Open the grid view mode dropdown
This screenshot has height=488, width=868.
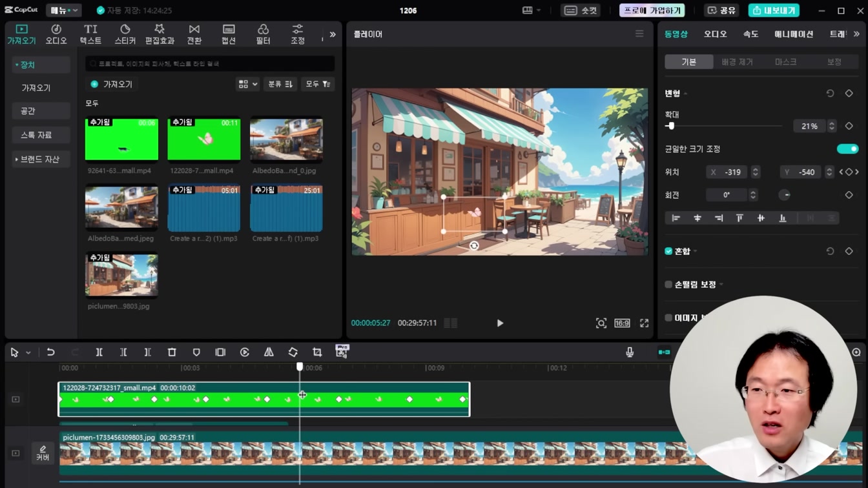(247, 84)
